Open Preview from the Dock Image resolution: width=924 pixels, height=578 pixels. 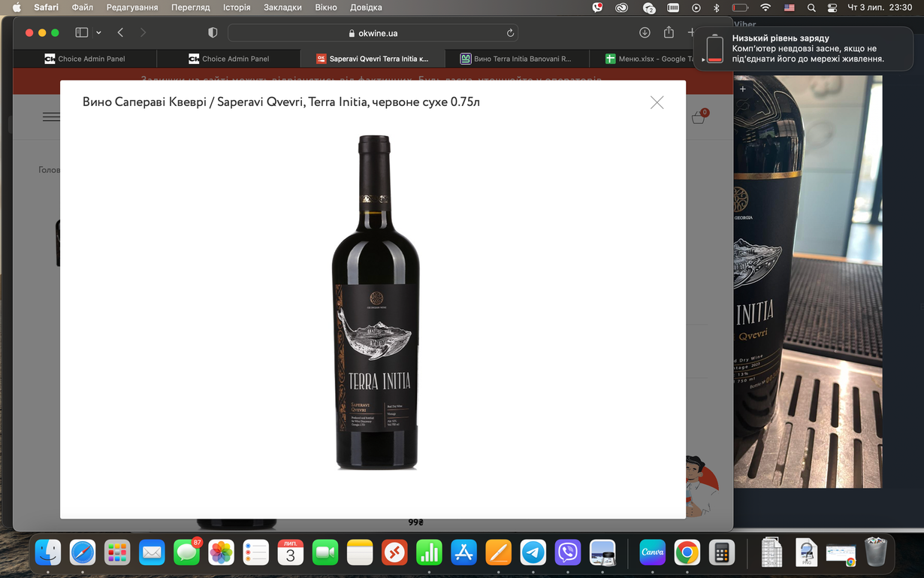[603, 552]
